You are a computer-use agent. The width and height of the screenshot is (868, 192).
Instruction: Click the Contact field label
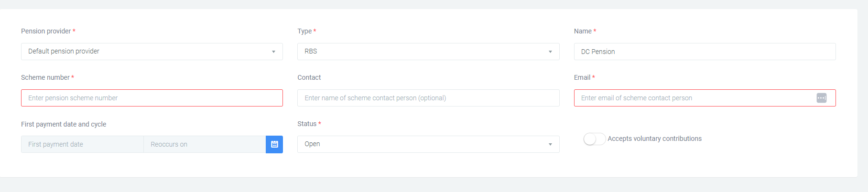coord(309,77)
